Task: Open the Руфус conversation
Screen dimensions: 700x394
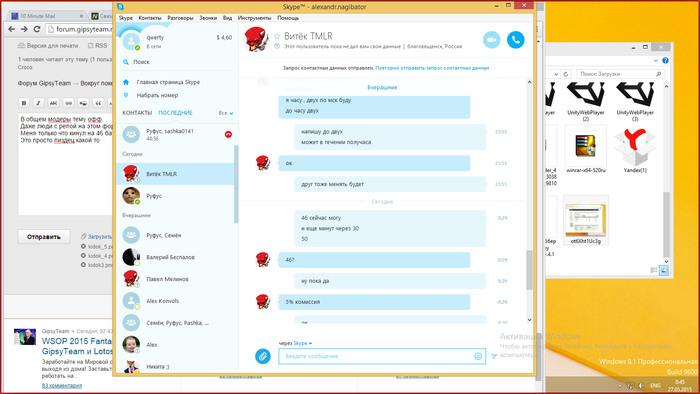Action: coord(175,196)
